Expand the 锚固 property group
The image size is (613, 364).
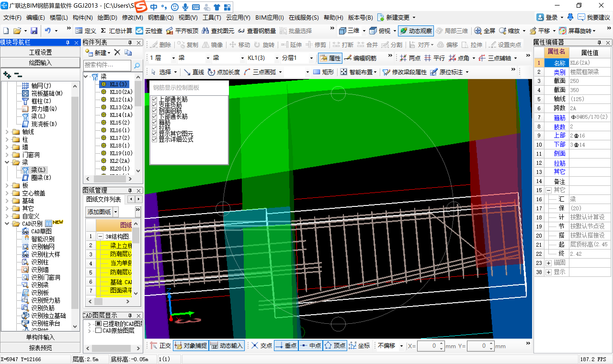pos(549,263)
